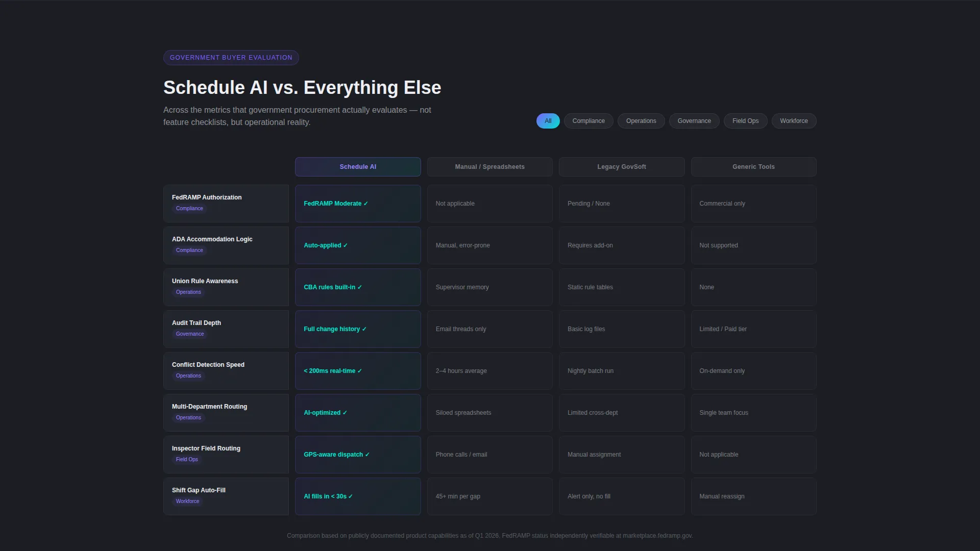The image size is (980, 551).
Task: Click the Governance tag under Audit Trail Depth
Action: [190, 334]
